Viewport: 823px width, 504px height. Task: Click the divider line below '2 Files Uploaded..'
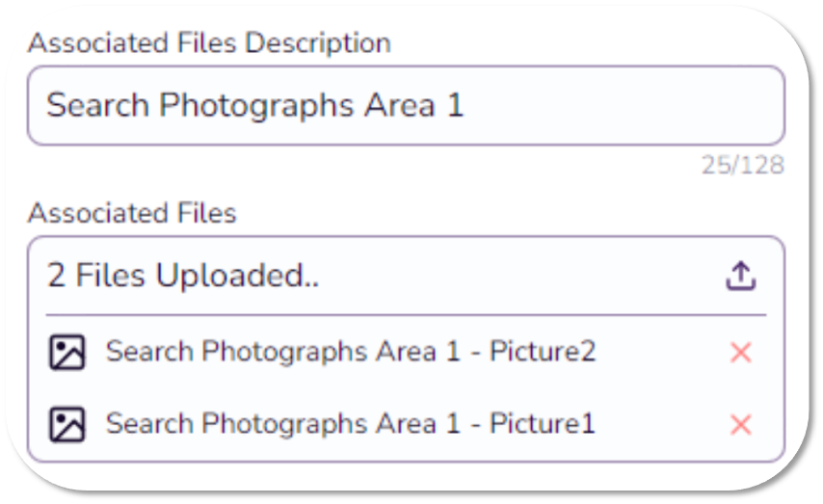tap(405, 315)
